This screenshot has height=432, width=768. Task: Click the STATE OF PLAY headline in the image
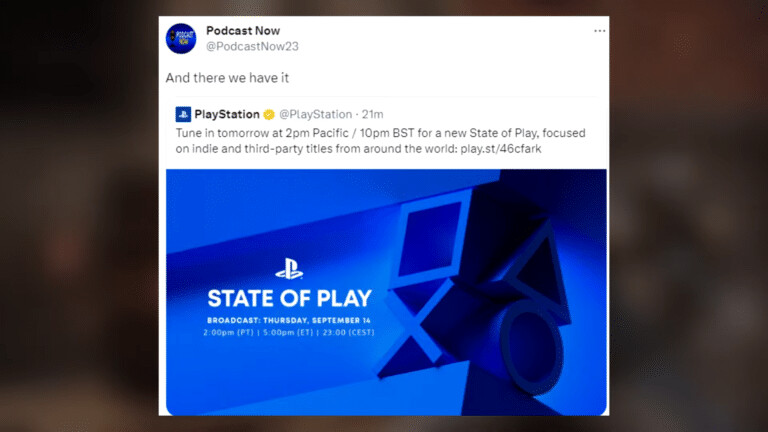click(x=289, y=298)
